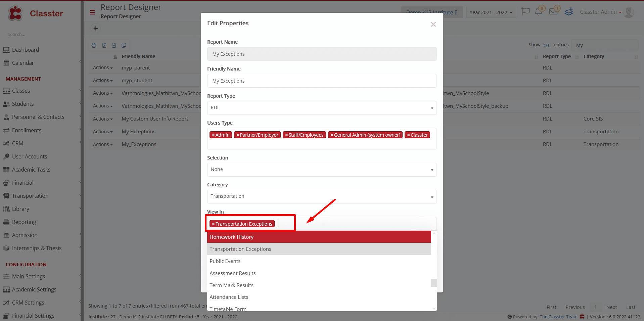The width and height of the screenshot is (644, 321).
Task: Open the Year 2021 - 2022 dropdown
Action: (x=491, y=12)
